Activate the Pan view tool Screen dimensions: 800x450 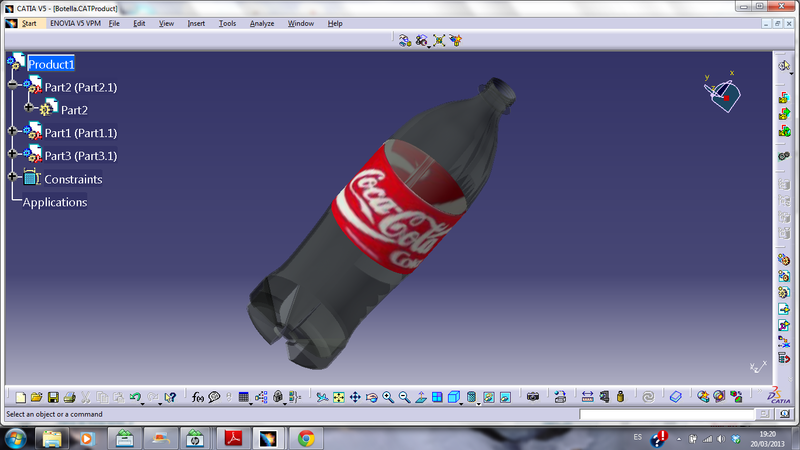click(x=355, y=397)
